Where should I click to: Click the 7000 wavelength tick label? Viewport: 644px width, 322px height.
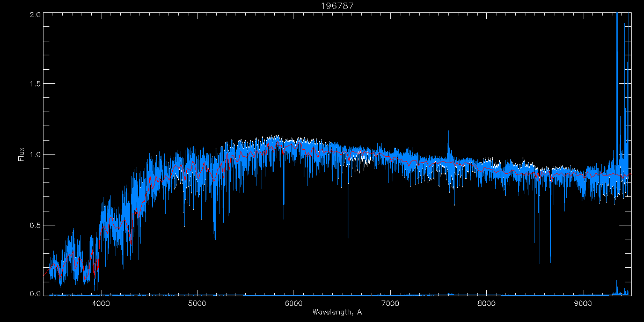click(390, 303)
